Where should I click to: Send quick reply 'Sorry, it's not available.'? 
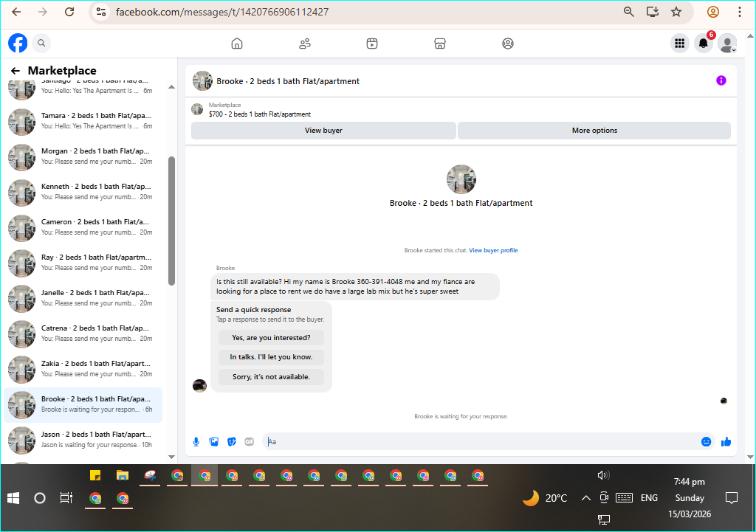tap(271, 377)
